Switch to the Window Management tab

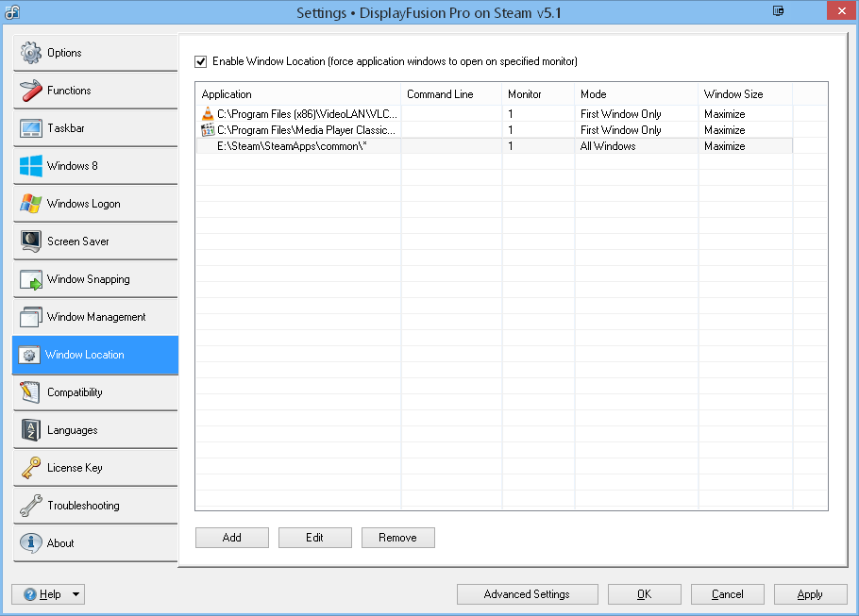pos(95,317)
